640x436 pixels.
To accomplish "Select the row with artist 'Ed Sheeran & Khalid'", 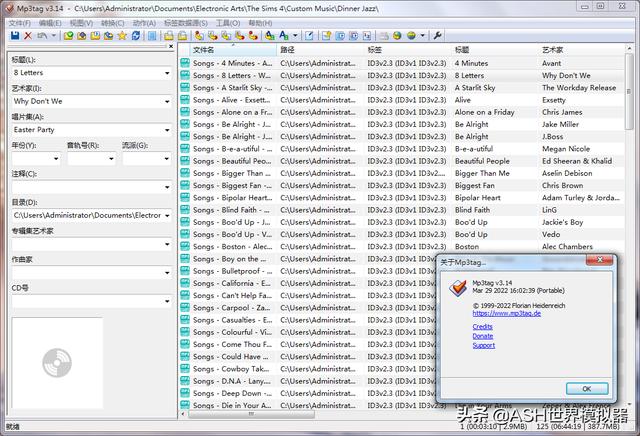I will pyautogui.click(x=402, y=161).
